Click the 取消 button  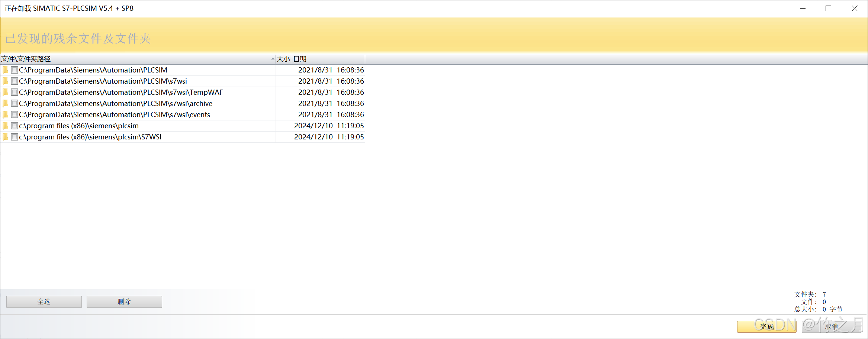tap(832, 326)
